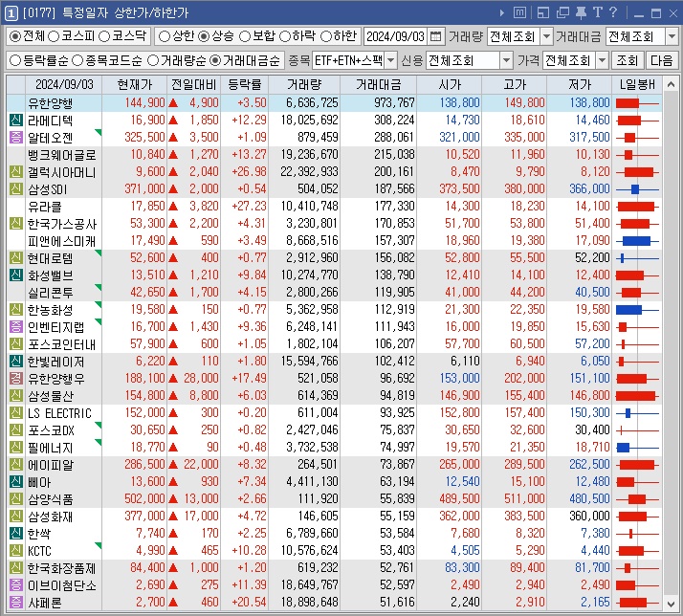Open the 가격 filter dropdown
683x616 pixels.
click(602, 60)
